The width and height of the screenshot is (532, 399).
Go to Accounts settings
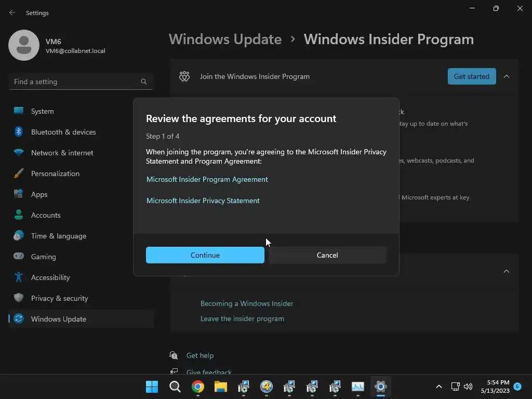(81, 215)
